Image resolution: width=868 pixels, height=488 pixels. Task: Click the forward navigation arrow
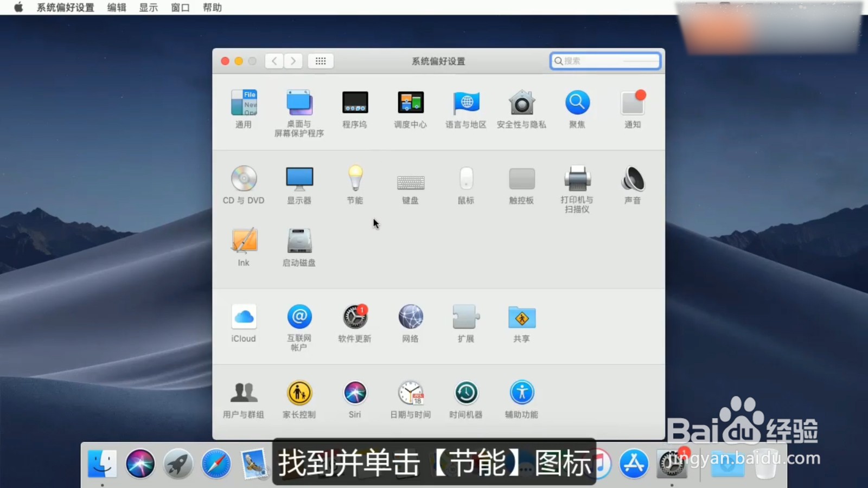click(293, 61)
